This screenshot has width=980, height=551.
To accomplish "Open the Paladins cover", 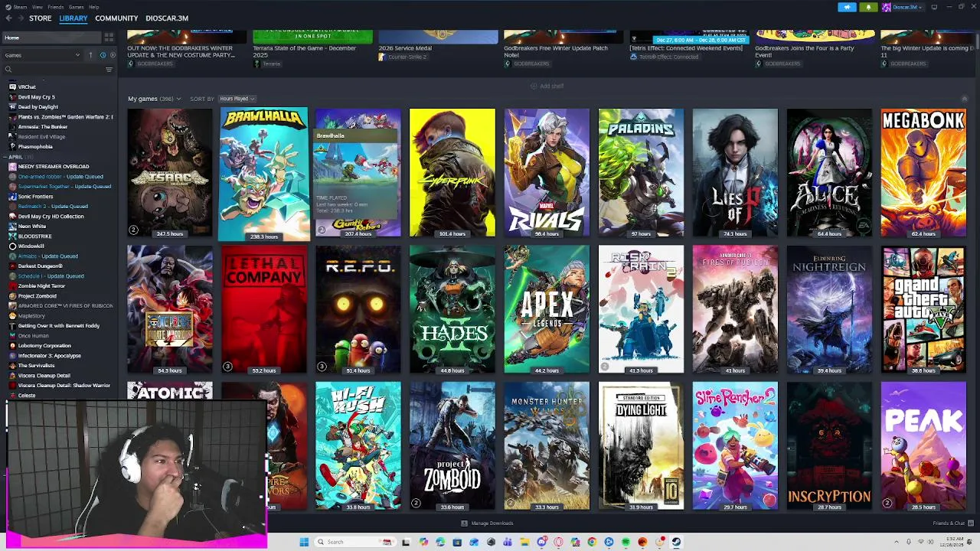I will pos(641,172).
